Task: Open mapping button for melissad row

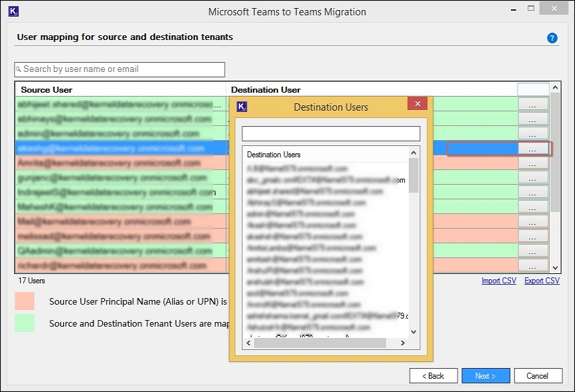Action: [533, 236]
